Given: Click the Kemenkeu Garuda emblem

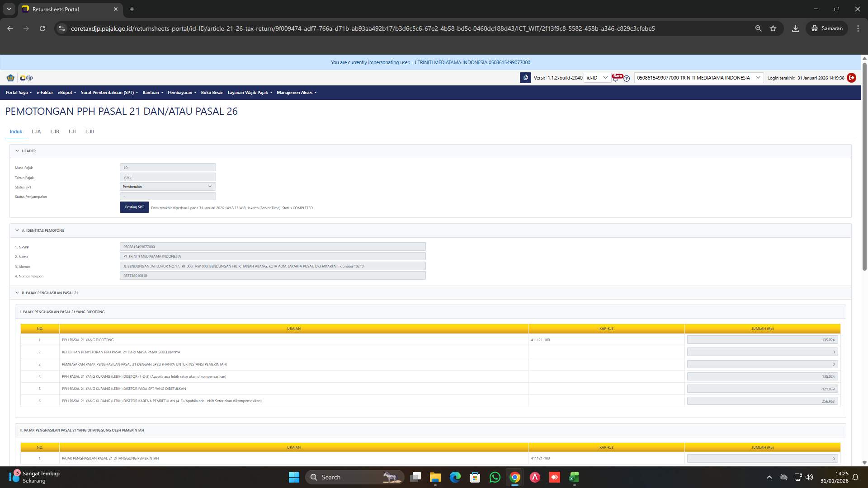Looking at the screenshot, I should point(10,77).
